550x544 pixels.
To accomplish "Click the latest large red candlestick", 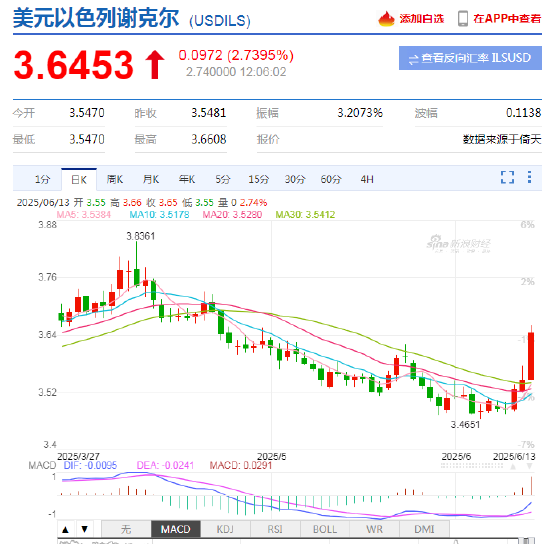I will (x=531, y=356).
